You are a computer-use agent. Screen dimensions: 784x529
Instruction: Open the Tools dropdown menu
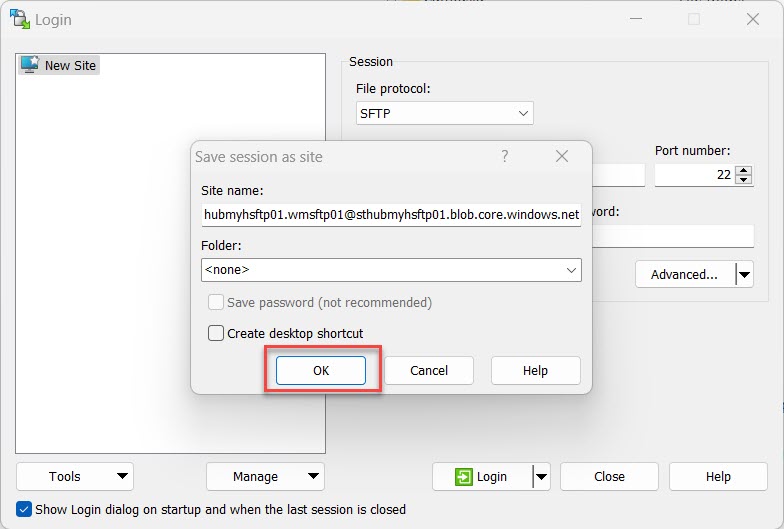tap(75, 477)
